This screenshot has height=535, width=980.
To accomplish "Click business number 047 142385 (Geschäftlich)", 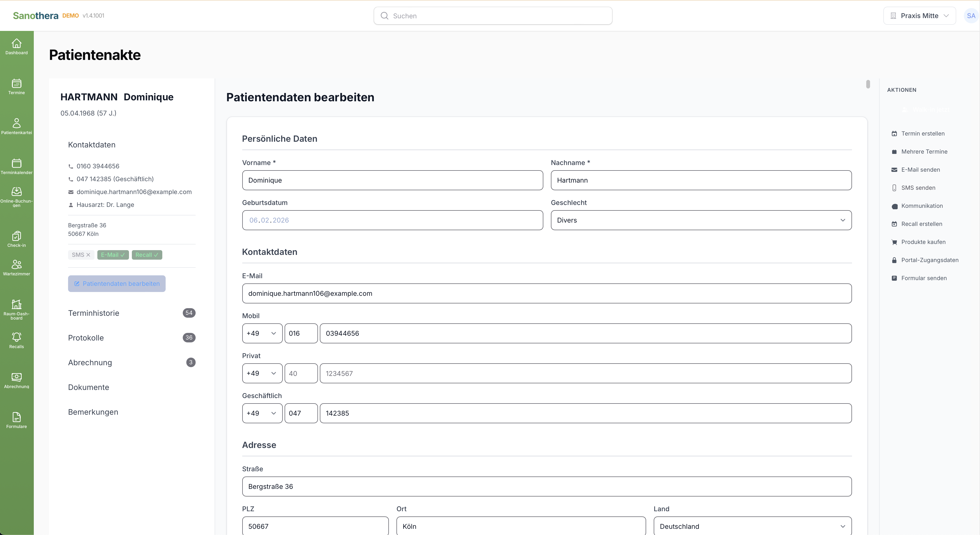I will [115, 179].
